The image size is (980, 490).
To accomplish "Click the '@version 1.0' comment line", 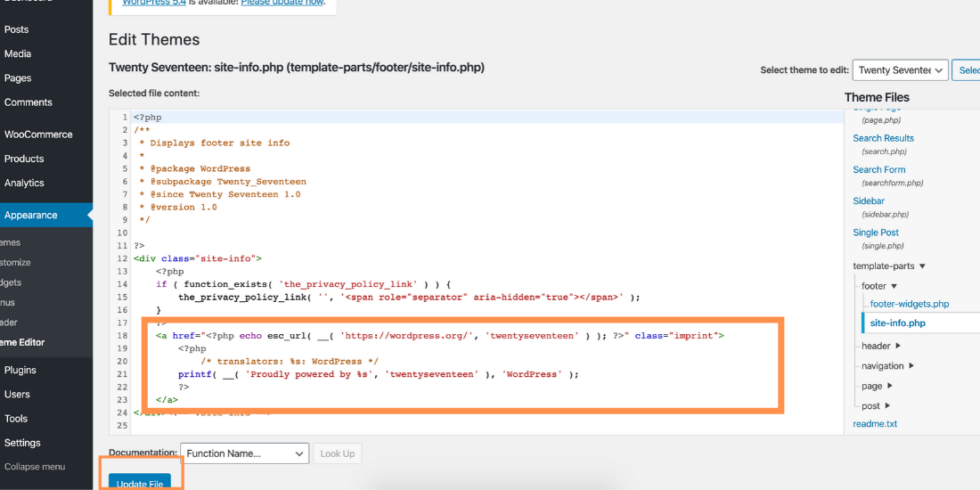I will (x=177, y=208).
